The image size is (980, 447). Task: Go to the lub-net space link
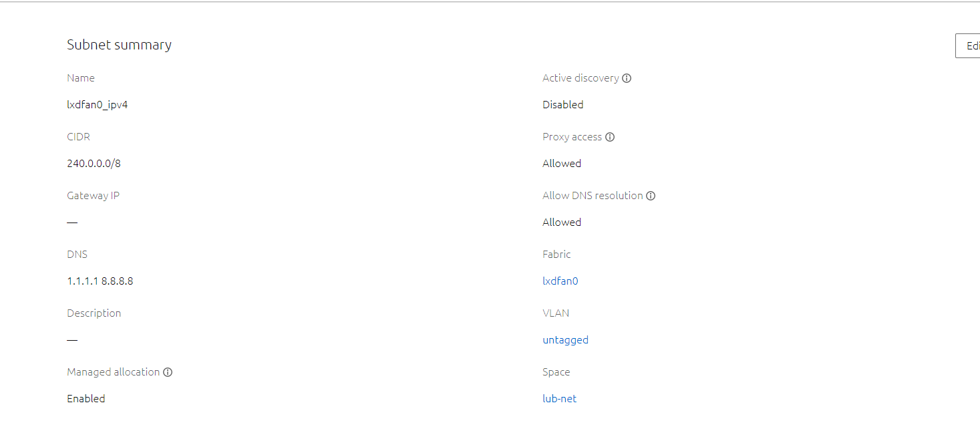[x=559, y=399]
